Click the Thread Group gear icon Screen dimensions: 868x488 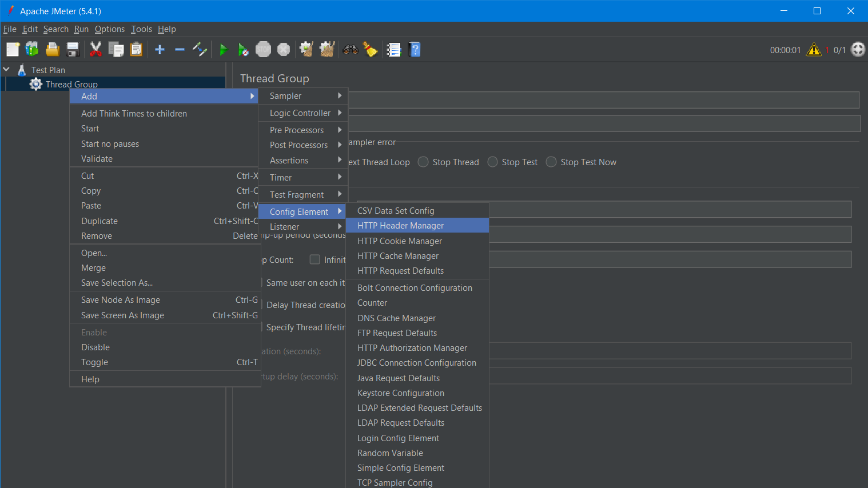point(36,84)
